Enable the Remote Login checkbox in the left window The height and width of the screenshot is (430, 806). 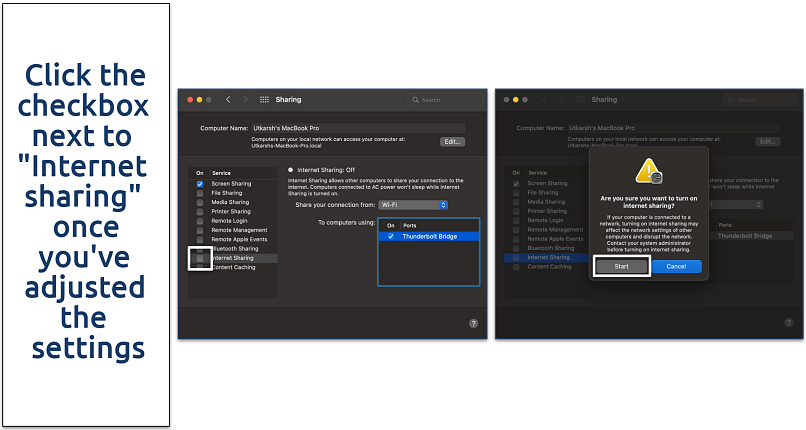pyautogui.click(x=200, y=221)
